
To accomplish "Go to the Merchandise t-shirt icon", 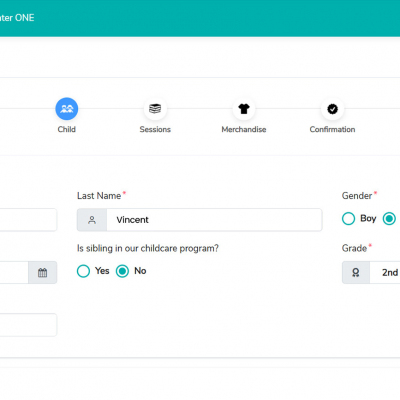I will tap(244, 109).
